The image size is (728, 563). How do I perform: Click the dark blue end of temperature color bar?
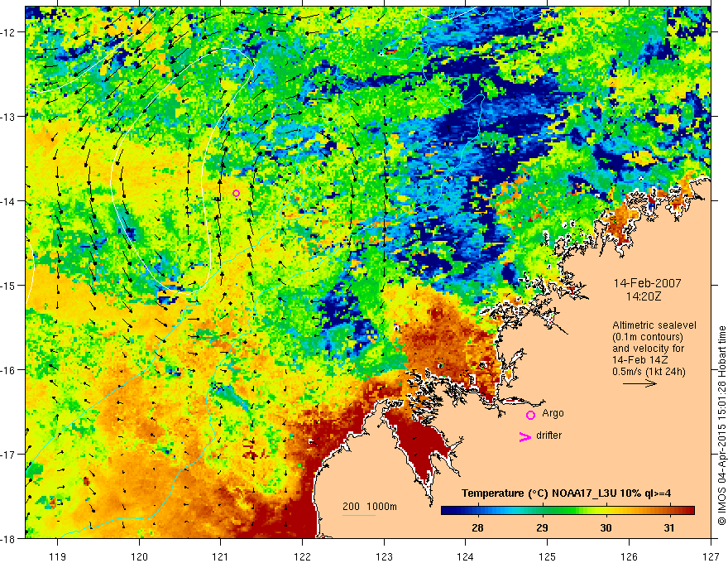click(x=447, y=510)
